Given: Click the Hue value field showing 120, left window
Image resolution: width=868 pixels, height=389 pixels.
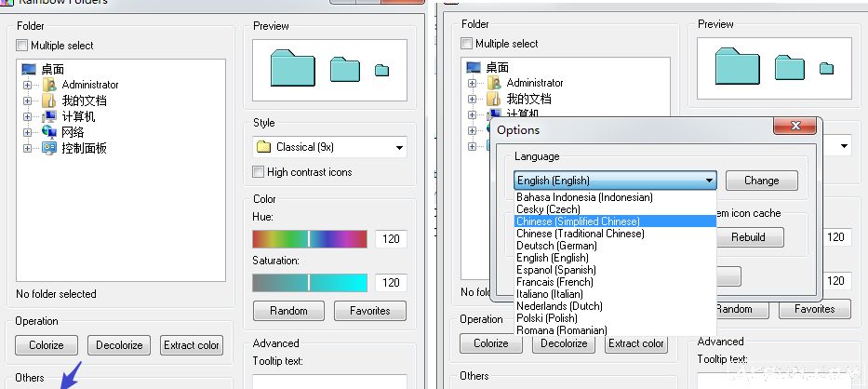Looking at the screenshot, I should coord(391,239).
